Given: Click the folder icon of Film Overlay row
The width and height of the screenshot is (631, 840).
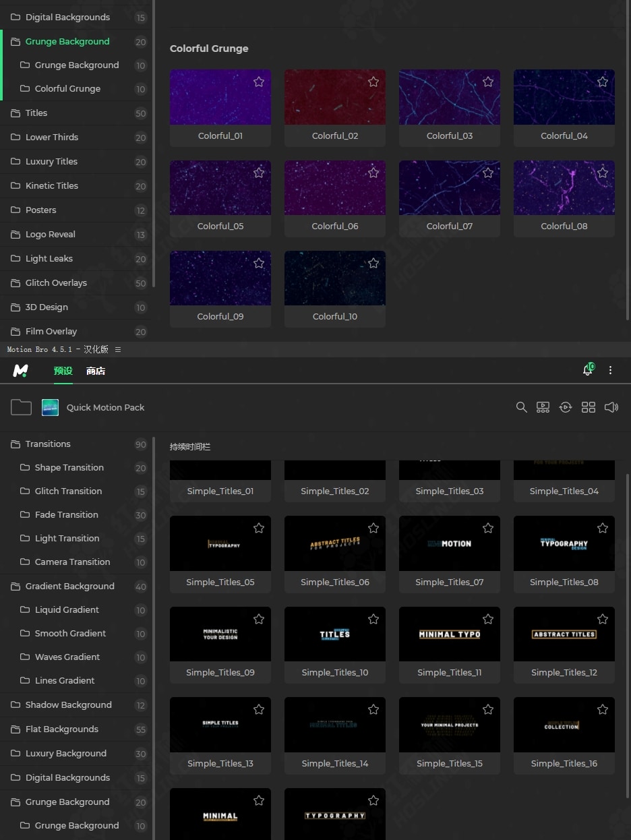Looking at the screenshot, I should click(16, 331).
